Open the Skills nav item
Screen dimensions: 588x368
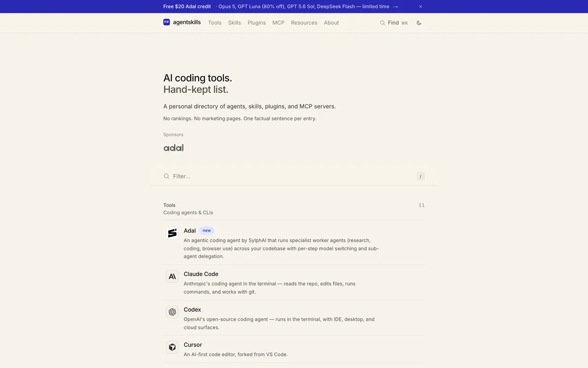pos(234,23)
